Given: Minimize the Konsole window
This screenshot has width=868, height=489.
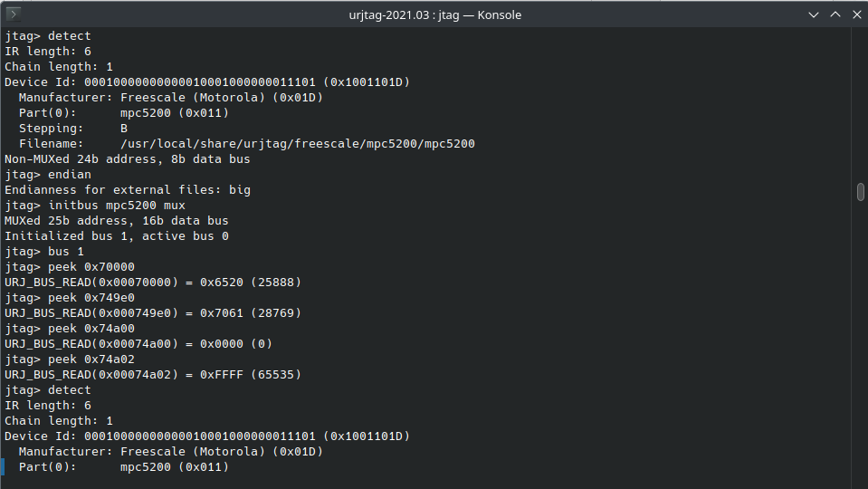Looking at the screenshot, I should [x=813, y=15].
